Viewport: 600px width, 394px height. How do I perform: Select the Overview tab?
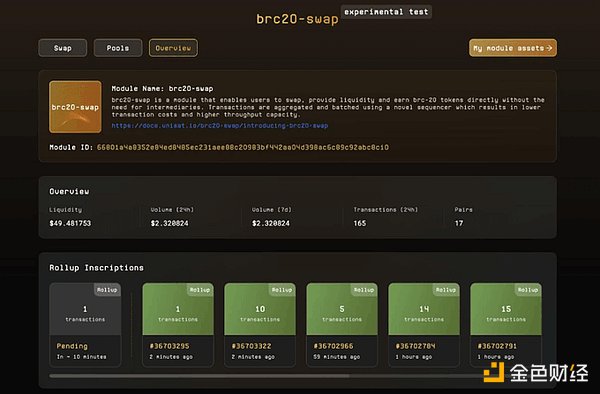[173, 48]
